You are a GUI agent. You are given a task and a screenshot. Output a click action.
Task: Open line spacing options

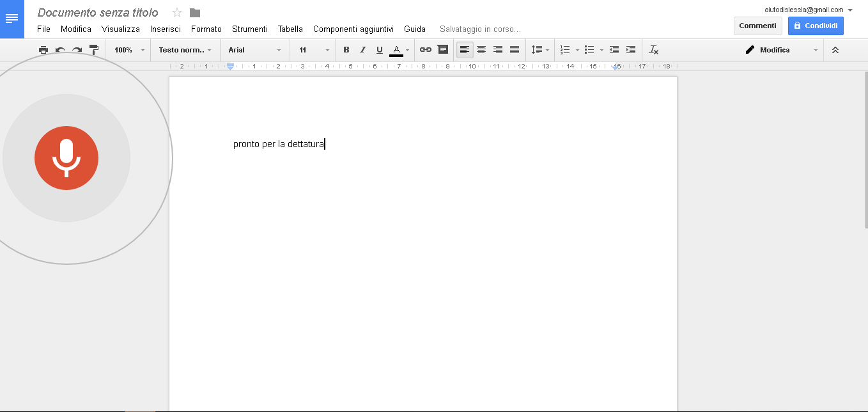click(540, 50)
